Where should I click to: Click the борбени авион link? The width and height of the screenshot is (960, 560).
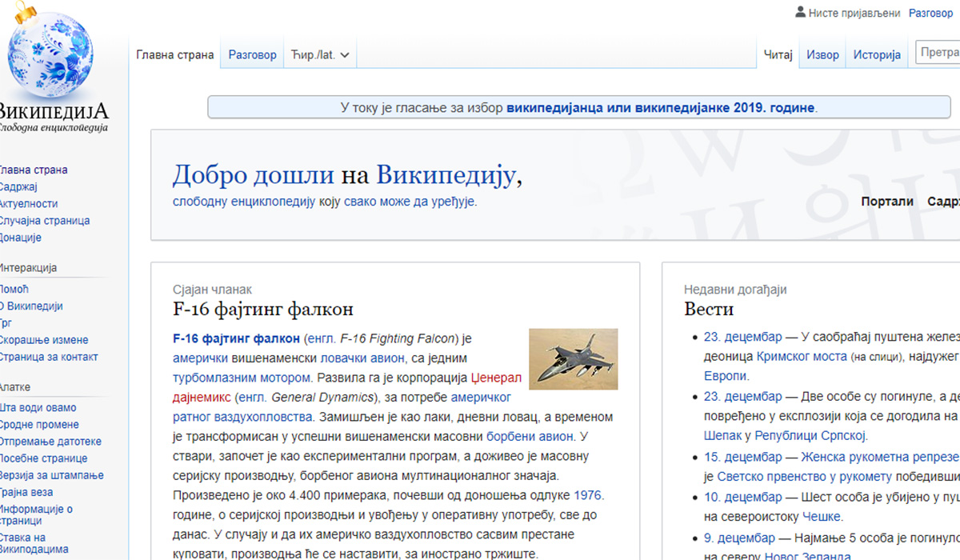[530, 437]
